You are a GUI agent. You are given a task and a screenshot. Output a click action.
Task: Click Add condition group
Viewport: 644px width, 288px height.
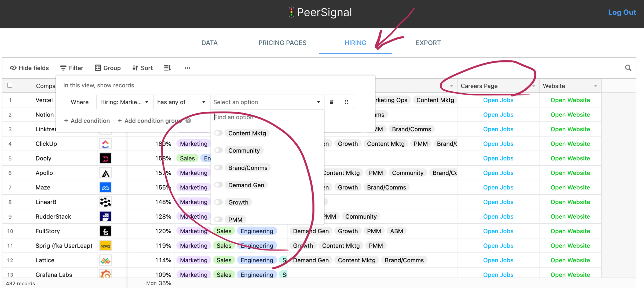pos(150,121)
